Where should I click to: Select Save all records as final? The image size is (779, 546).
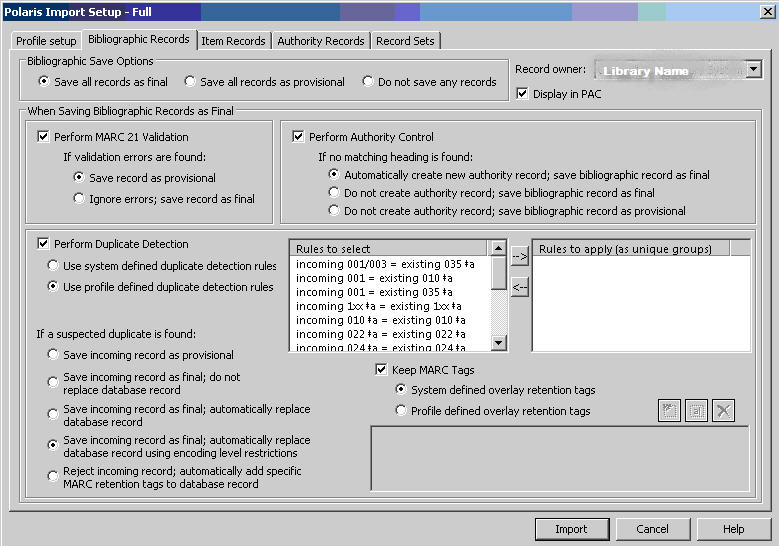click(44, 81)
